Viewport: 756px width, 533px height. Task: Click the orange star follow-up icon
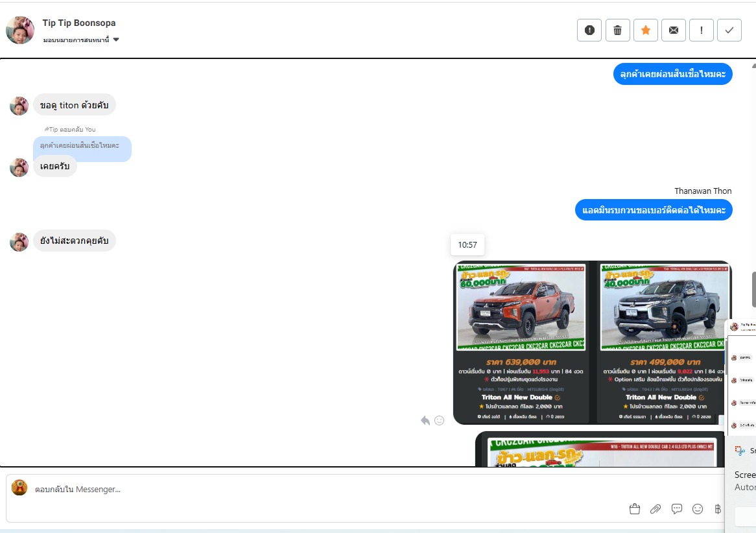click(x=646, y=30)
